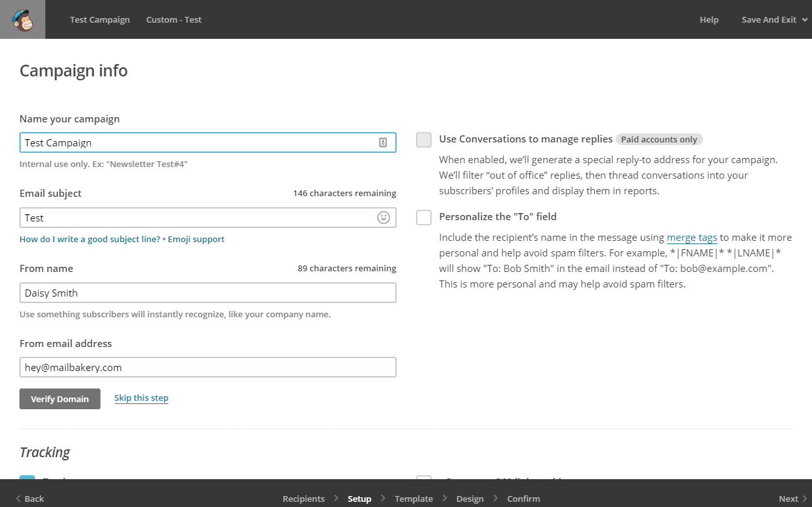Focus the From email address field
The width and height of the screenshot is (812, 507).
[x=207, y=367]
